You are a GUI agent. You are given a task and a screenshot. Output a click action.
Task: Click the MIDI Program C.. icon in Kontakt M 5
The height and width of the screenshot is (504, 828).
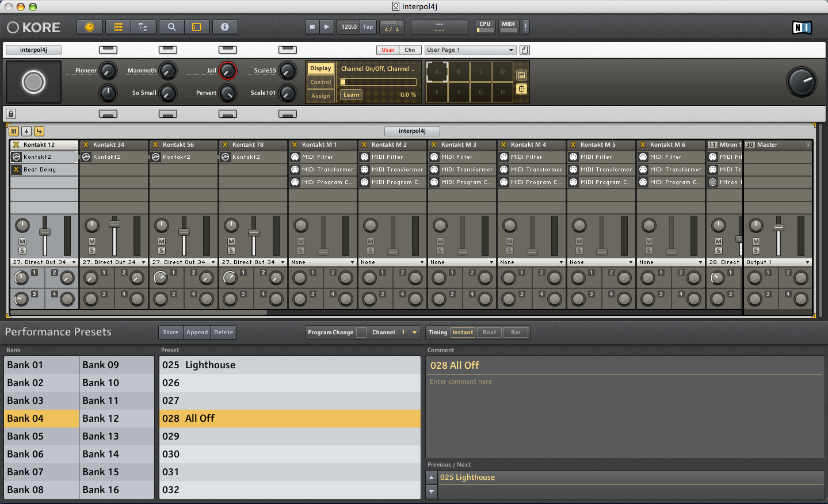(x=573, y=182)
